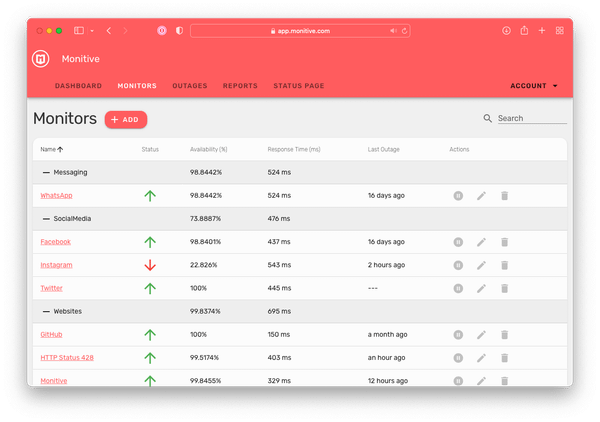Viewport: 600px width, 422px height.
Task: Click the Add monitor button
Action: point(126,120)
